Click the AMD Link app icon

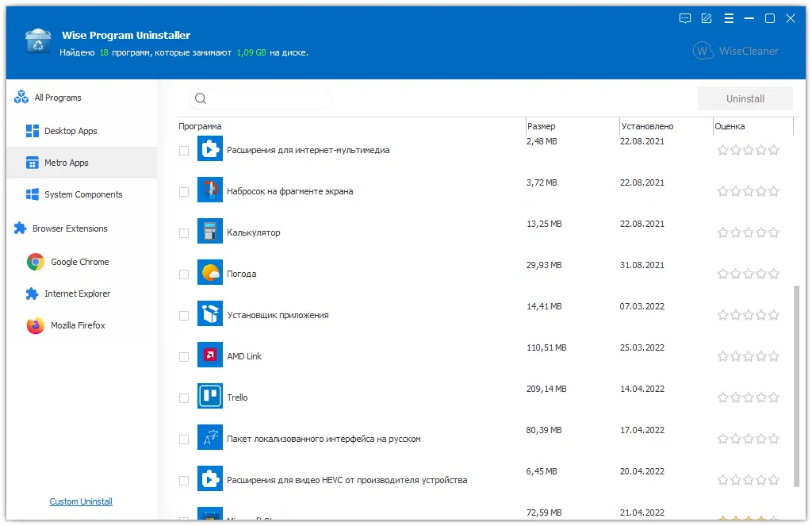[210, 356]
